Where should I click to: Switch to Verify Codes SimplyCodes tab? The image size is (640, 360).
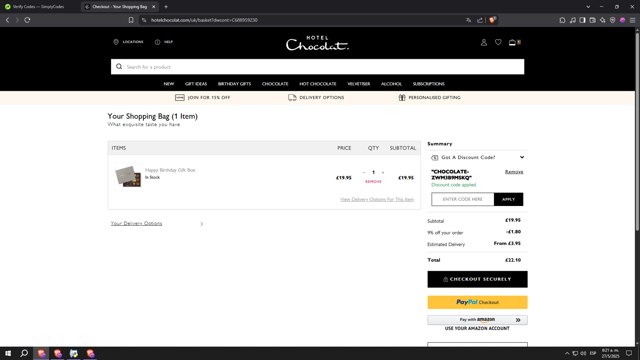[38, 7]
